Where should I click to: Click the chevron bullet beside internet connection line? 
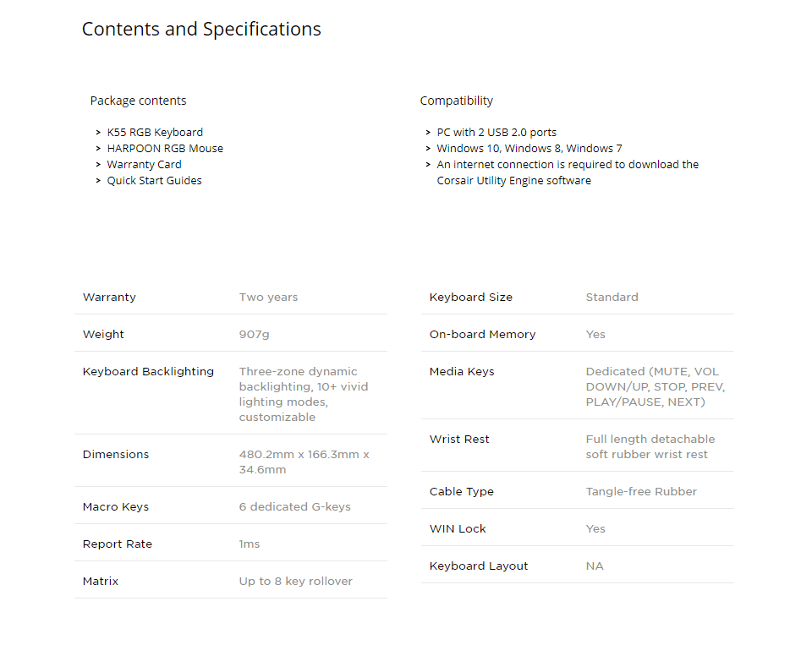pos(429,165)
